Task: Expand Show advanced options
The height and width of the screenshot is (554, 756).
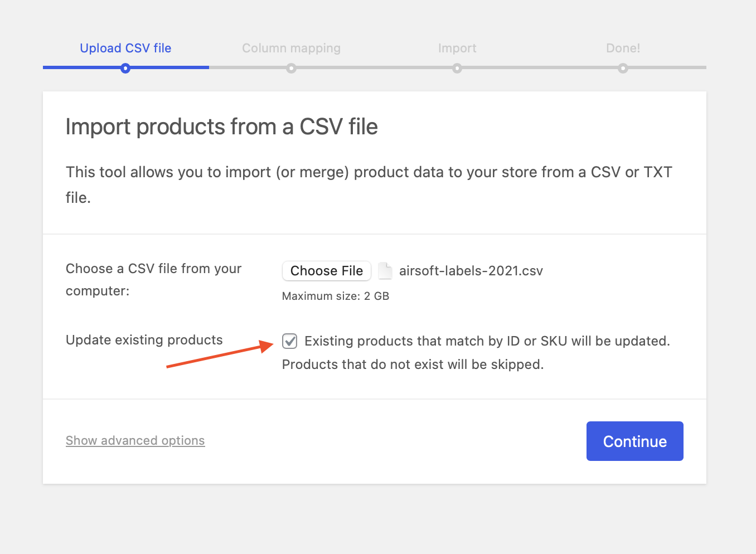Action: click(x=135, y=440)
